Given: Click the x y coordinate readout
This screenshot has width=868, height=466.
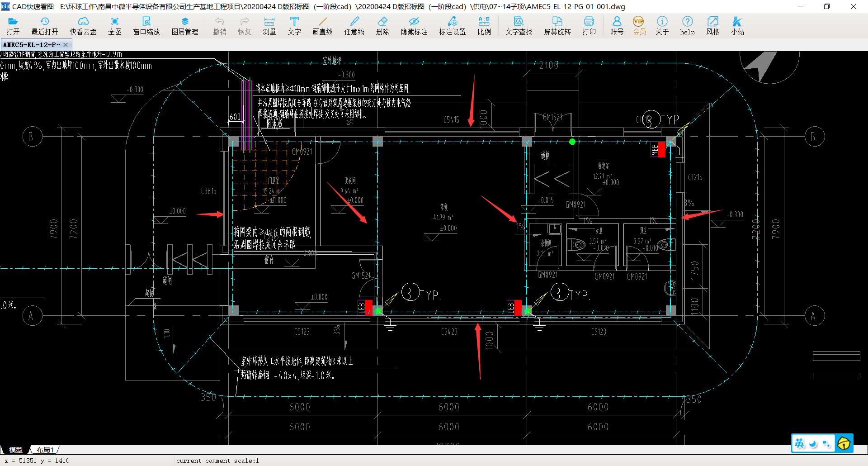Looking at the screenshot, I should click(37, 461).
